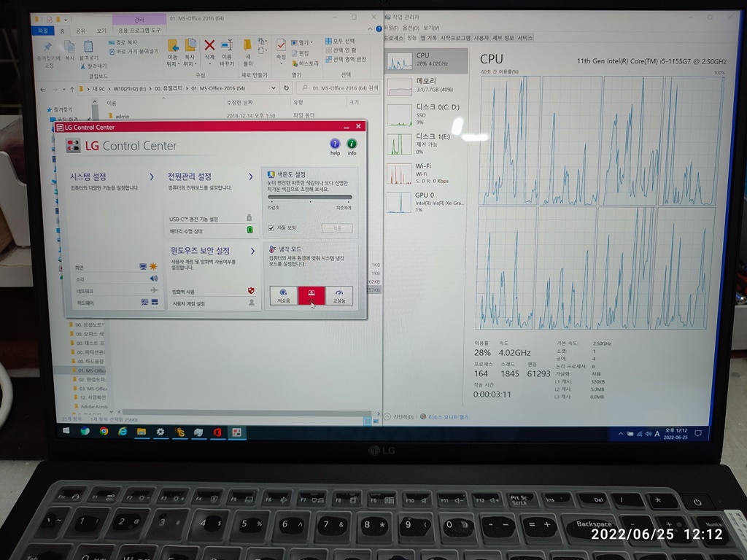The image size is (747, 560).
Task: Click 모두 선택 in ribbon
Action: tap(340, 41)
